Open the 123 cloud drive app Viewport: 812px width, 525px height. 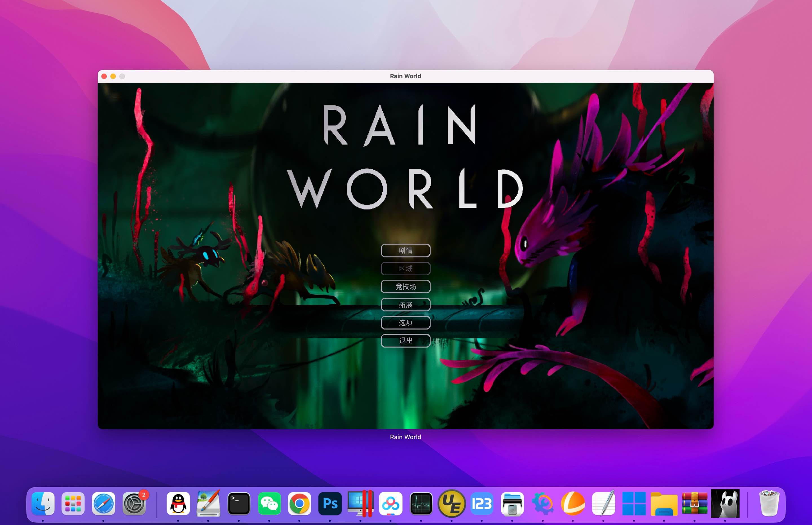coord(482,504)
